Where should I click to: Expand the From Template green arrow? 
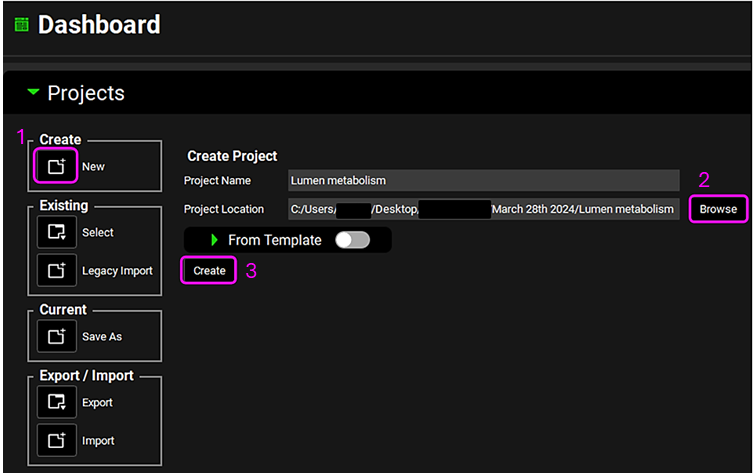[214, 240]
